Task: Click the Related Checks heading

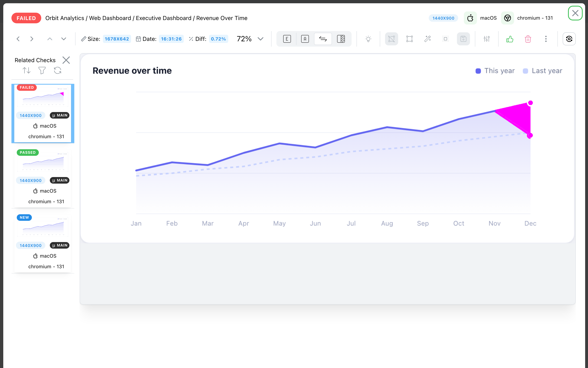Action: pyautogui.click(x=35, y=60)
